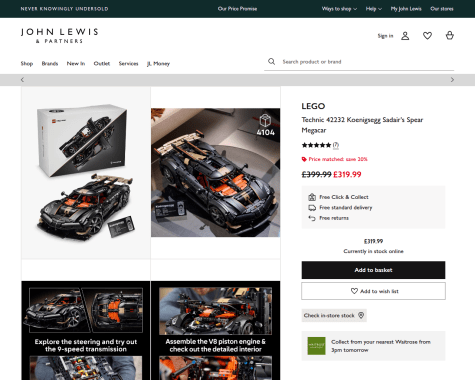Open wish list heart icon in header
Image resolution: width=475 pixels, height=380 pixels.
pyautogui.click(x=427, y=36)
